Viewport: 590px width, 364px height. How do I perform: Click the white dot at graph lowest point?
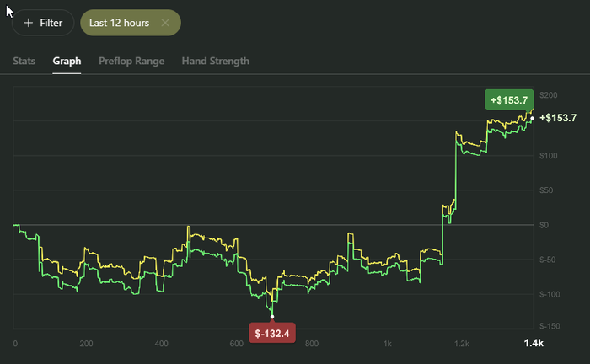click(x=272, y=317)
